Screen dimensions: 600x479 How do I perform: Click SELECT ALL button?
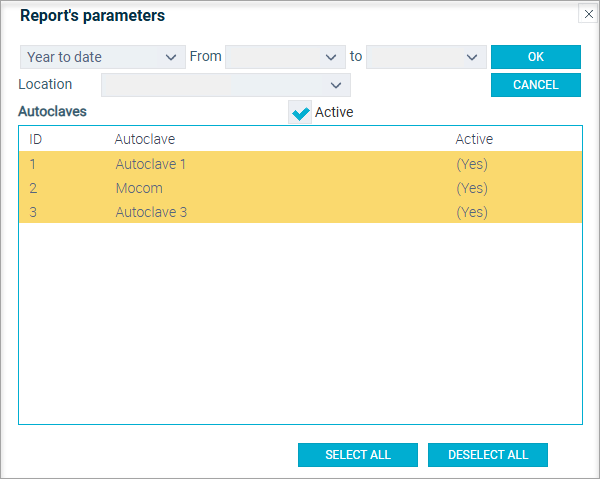click(x=358, y=455)
